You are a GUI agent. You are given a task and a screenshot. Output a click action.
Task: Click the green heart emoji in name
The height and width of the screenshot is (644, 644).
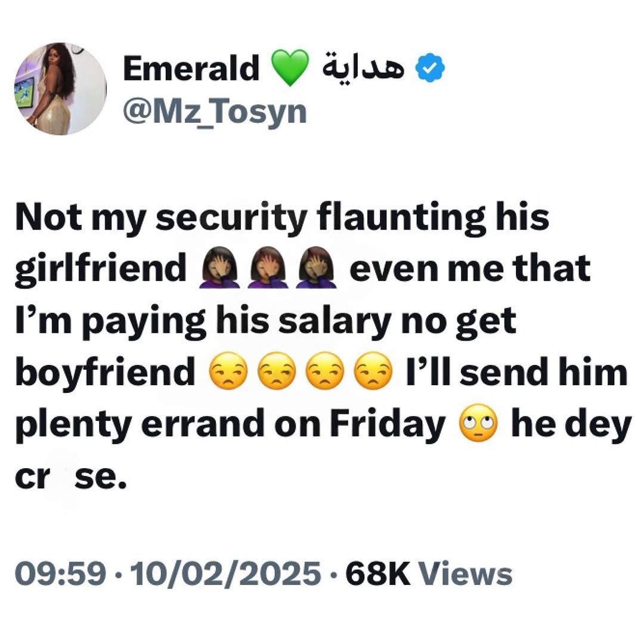coord(290,68)
